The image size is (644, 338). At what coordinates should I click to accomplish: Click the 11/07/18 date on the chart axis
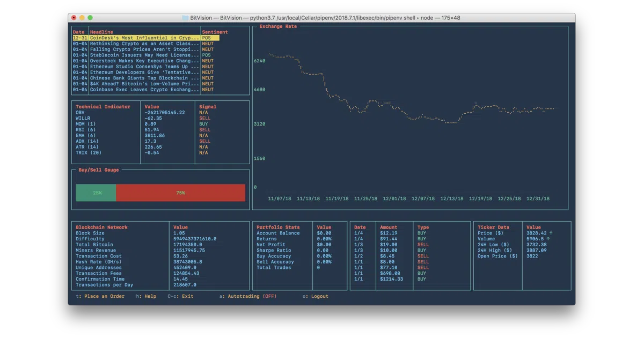click(280, 199)
